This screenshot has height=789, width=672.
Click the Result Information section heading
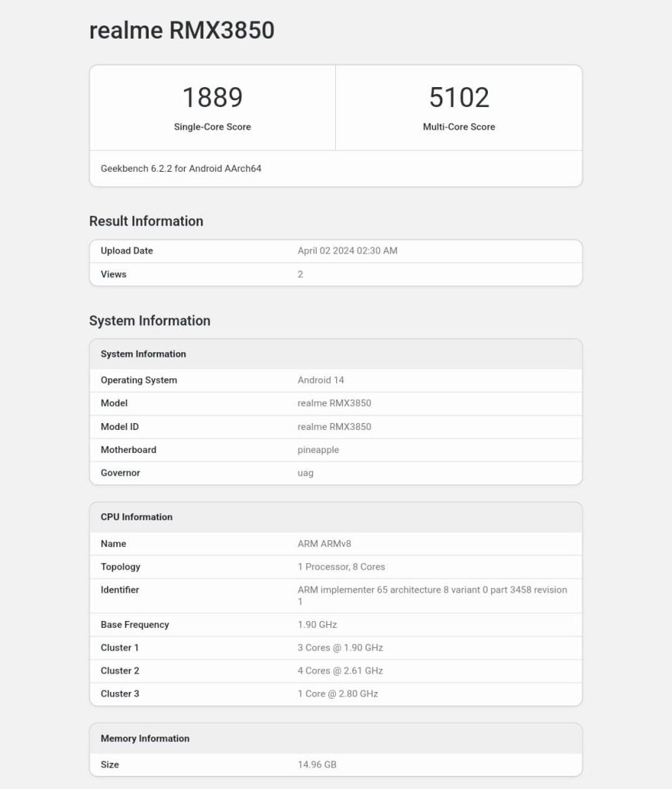pos(146,221)
